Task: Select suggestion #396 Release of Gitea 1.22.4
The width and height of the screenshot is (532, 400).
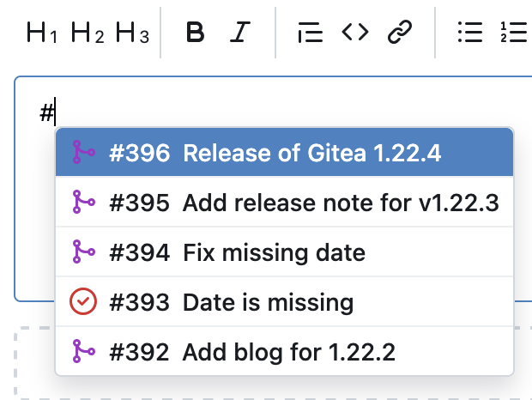Action: click(x=284, y=152)
